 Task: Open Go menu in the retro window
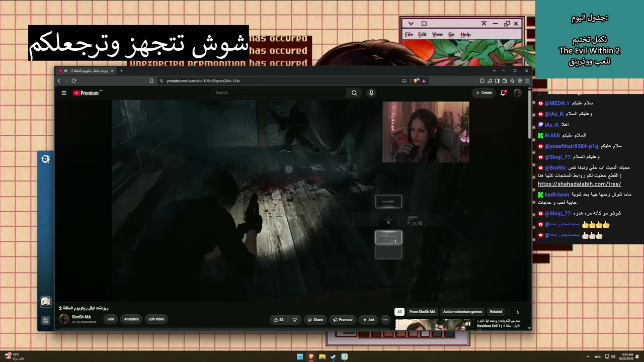451,35
